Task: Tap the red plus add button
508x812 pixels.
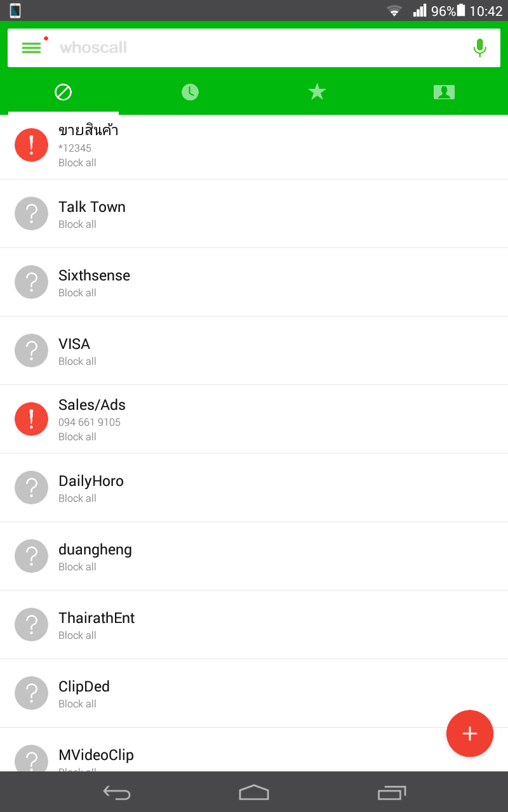Action: pos(469,733)
